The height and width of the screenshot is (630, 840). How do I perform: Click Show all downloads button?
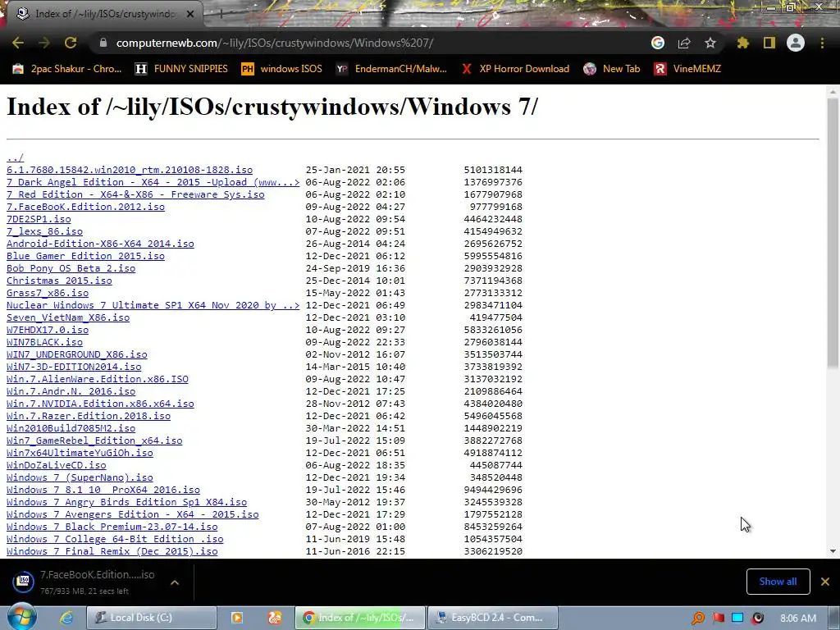coord(778,582)
